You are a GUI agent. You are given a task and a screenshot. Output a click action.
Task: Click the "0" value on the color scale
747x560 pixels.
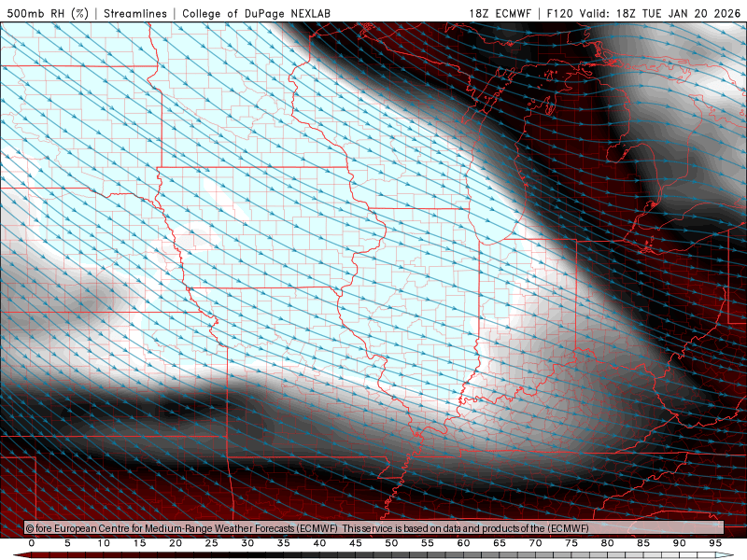click(x=32, y=543)
